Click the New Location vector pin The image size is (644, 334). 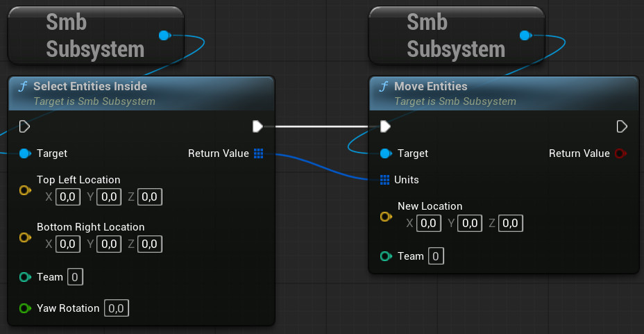385,217
